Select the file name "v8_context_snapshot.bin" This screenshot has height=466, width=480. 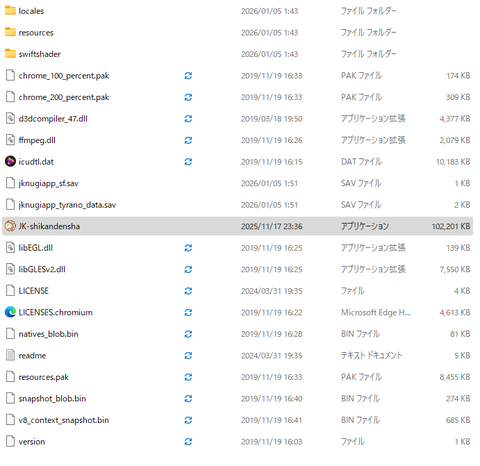[x=64, y=420]
